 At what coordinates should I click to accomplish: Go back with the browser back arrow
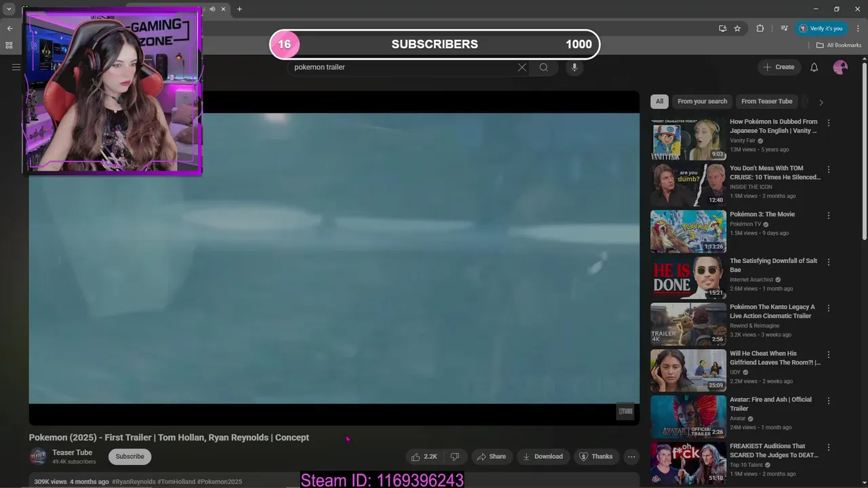9,28
